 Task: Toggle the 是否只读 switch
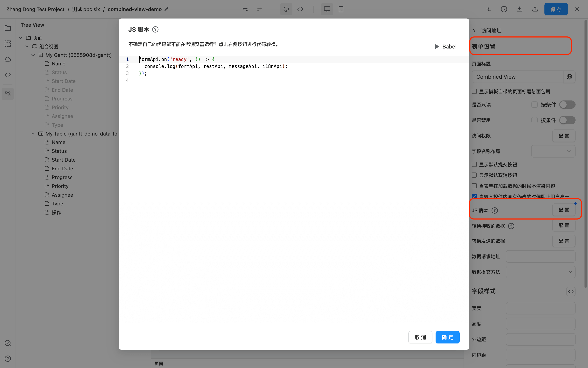(567, 105)
